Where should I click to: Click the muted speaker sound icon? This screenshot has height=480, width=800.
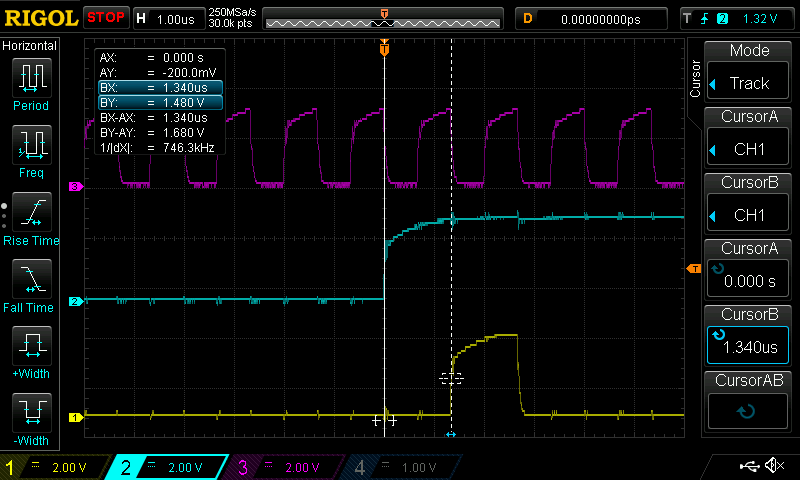774,465
